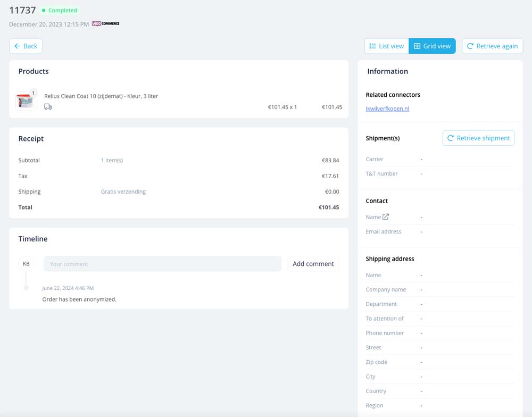Click the Retrieve shipment button
Viewport: 532px width, 417px height.
(478, 138)
